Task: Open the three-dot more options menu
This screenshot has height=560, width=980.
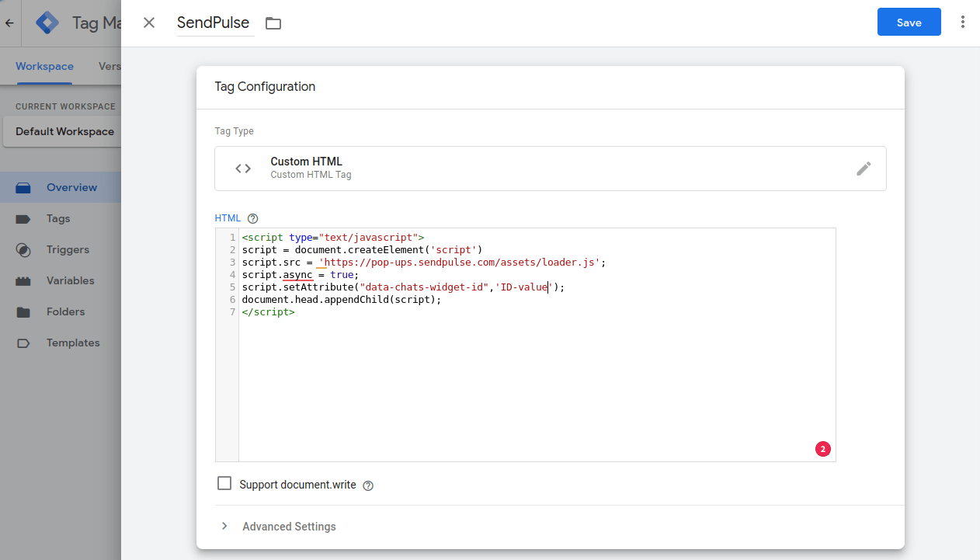Action: pyautogui.click(x=962, y=23)
